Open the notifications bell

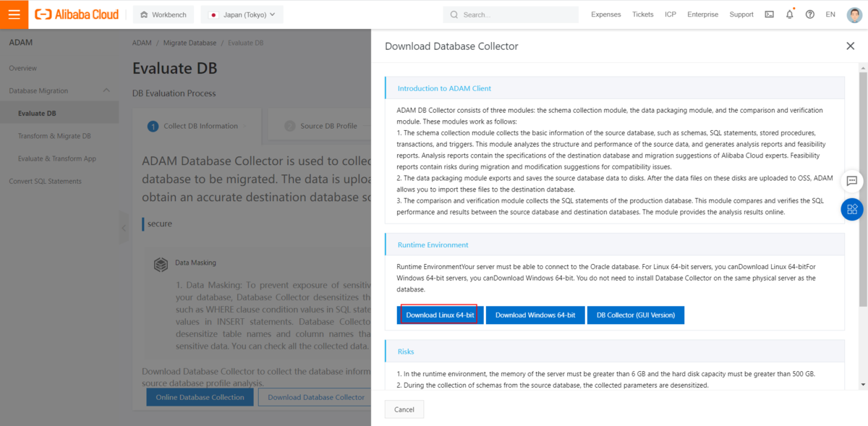point(789,14)
